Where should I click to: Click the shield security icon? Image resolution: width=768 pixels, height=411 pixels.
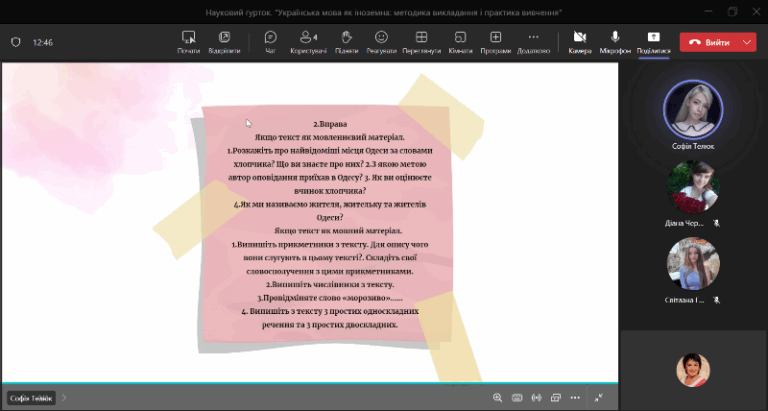[16, 42]
